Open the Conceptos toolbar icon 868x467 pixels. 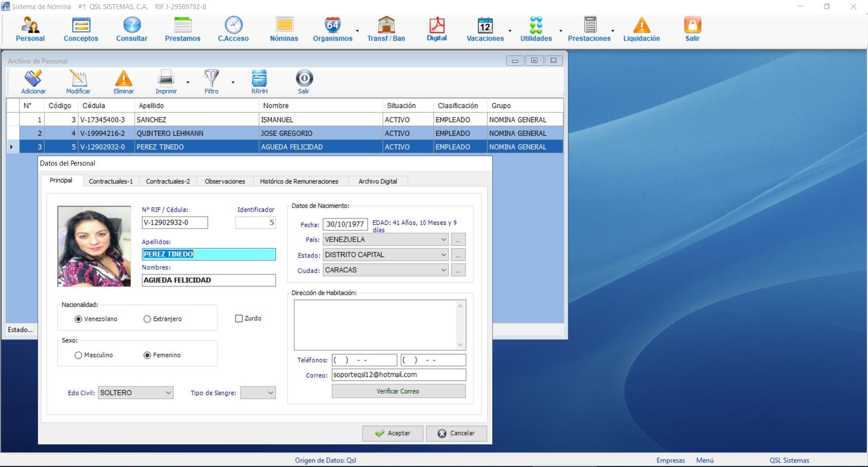click(81, 29)
